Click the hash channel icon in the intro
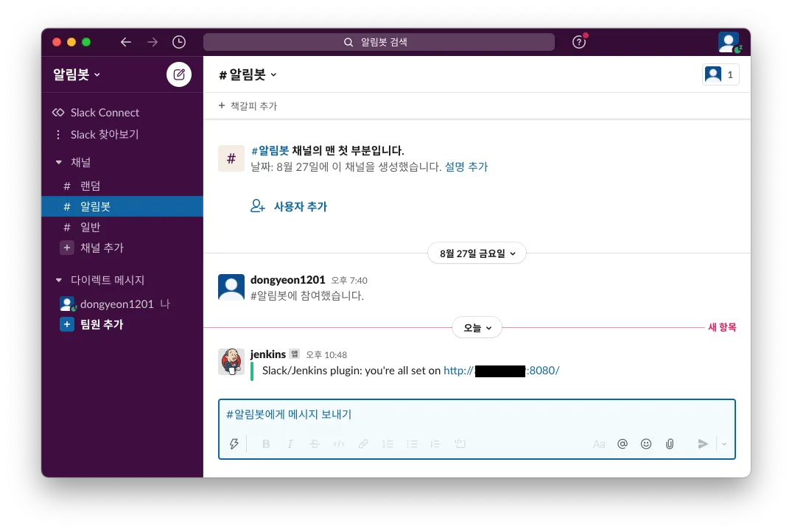The width and height of the screenshot is (792, 532). click(231, 158)
